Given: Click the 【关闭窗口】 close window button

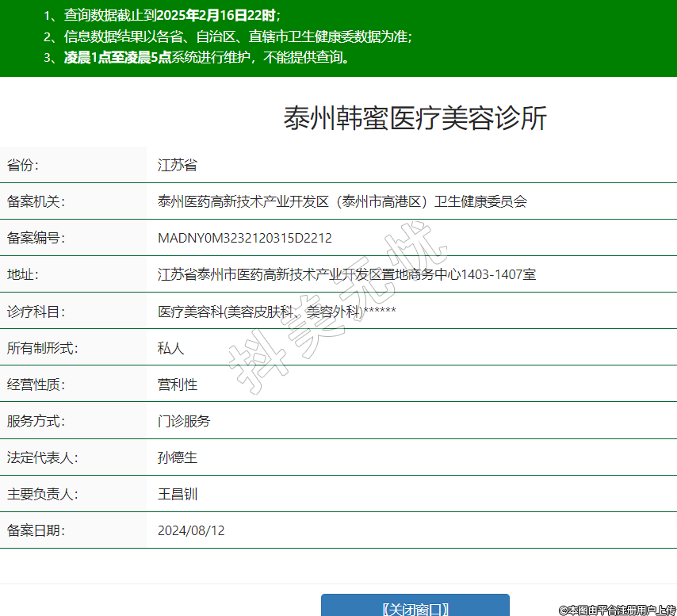Looking at the screenshot, I should coord(415,607).
